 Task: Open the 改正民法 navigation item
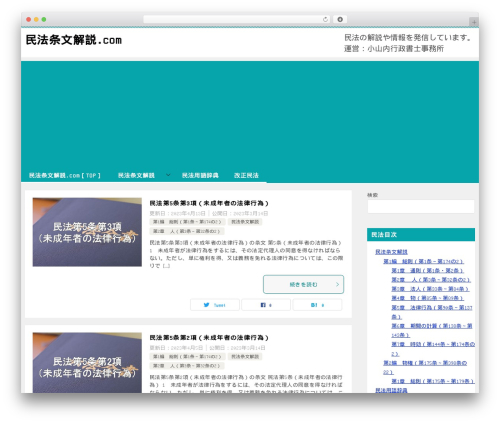click(x=246, y=175)
